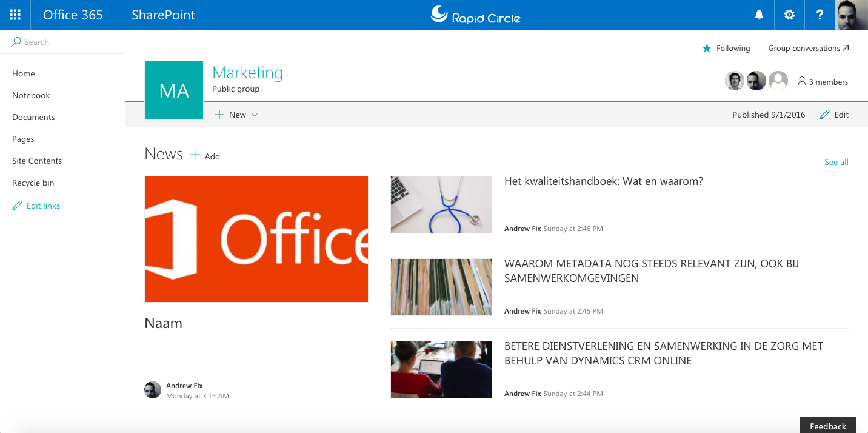Expand the New dropdown chevron
868x433 pixels.
pos(255,115)
